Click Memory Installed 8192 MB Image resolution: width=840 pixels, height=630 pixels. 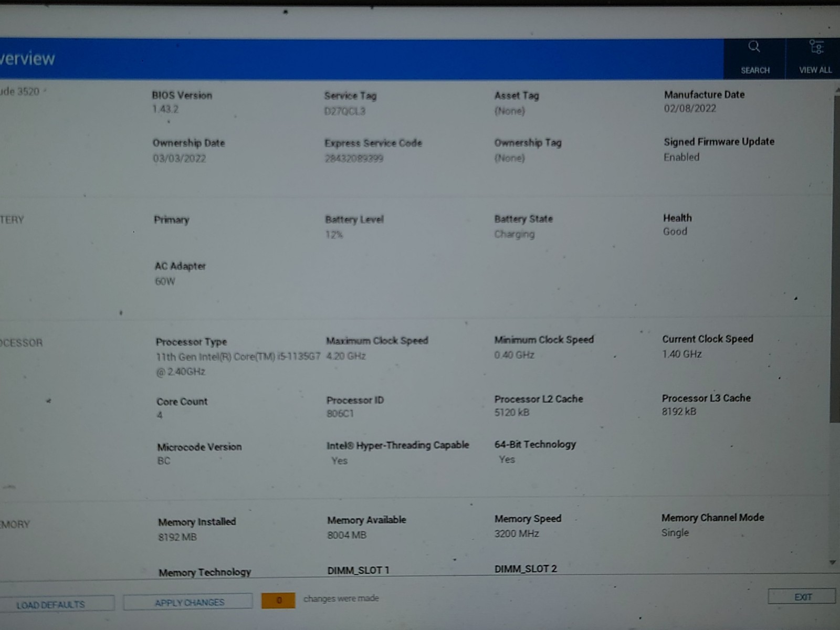177,537
